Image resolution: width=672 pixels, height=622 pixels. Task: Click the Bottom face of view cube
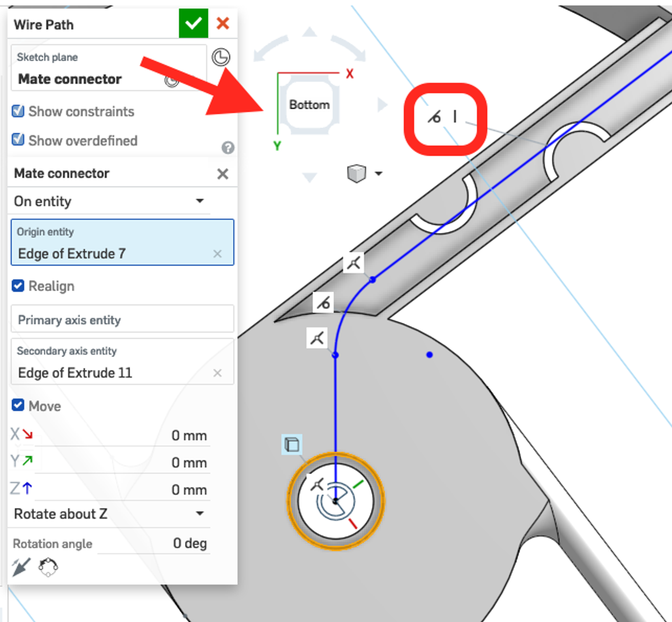[309, 105]
